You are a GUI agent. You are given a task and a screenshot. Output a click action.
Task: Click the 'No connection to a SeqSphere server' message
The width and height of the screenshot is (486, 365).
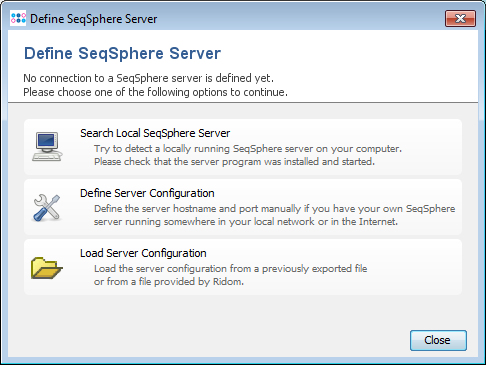point(148,78)
